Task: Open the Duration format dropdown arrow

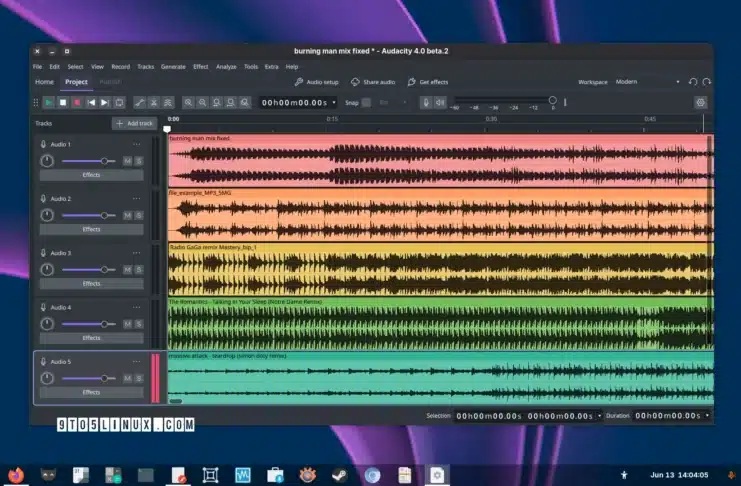Action: (x=707, y=416)
